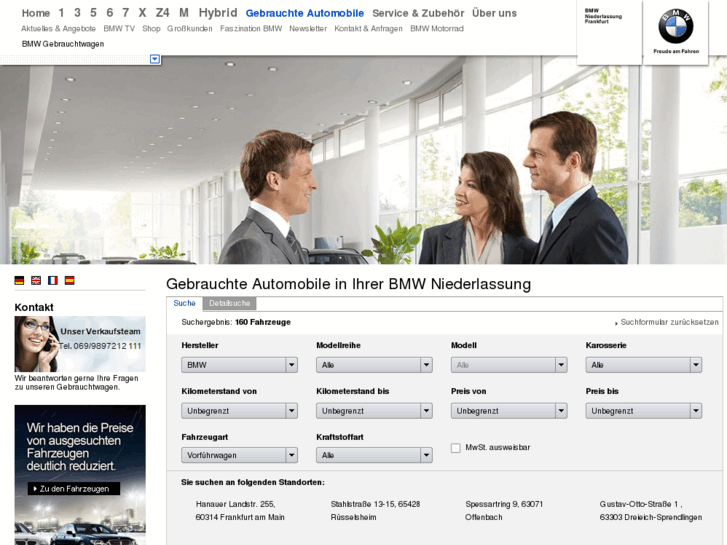Screen dimensions: 727x545
Task: Open the Kilometerstand von dropdown
Action: pos(239,411)
